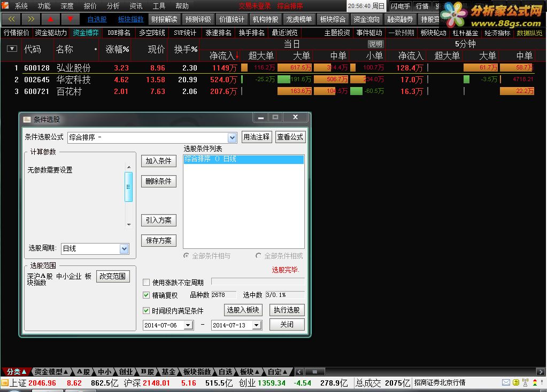Click the mail envelope icon in status bar

point(506,382)
